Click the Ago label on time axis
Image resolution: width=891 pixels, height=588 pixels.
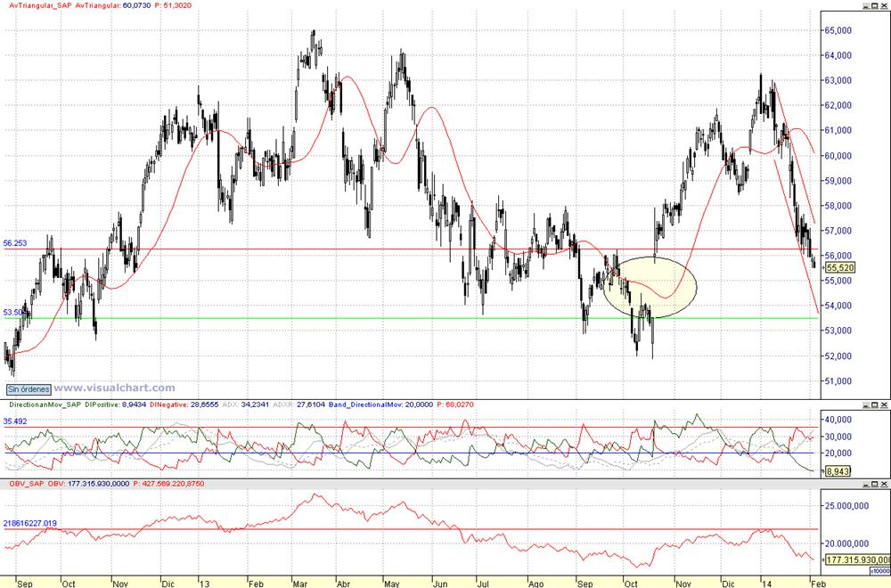[x=535, y=584]
